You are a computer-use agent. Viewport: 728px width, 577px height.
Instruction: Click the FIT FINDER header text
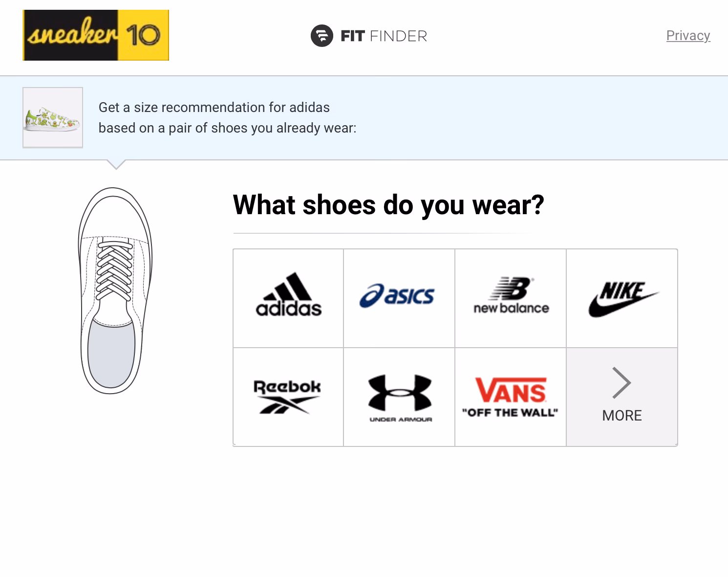(x=384, y=35)
